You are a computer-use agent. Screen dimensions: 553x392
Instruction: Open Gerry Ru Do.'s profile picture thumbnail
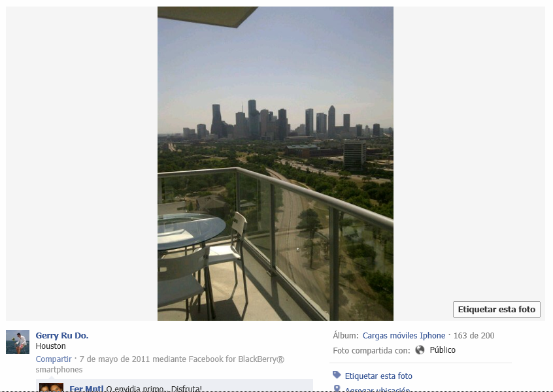18,342
